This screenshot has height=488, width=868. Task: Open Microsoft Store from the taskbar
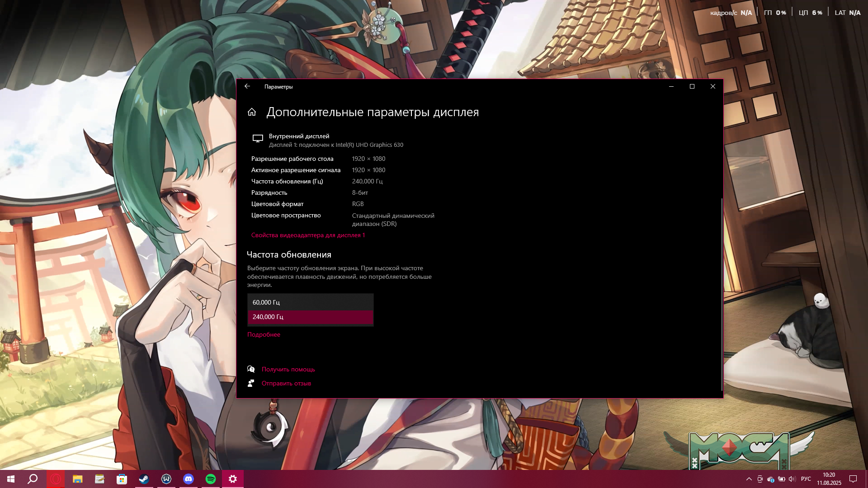tap(122, 479)
